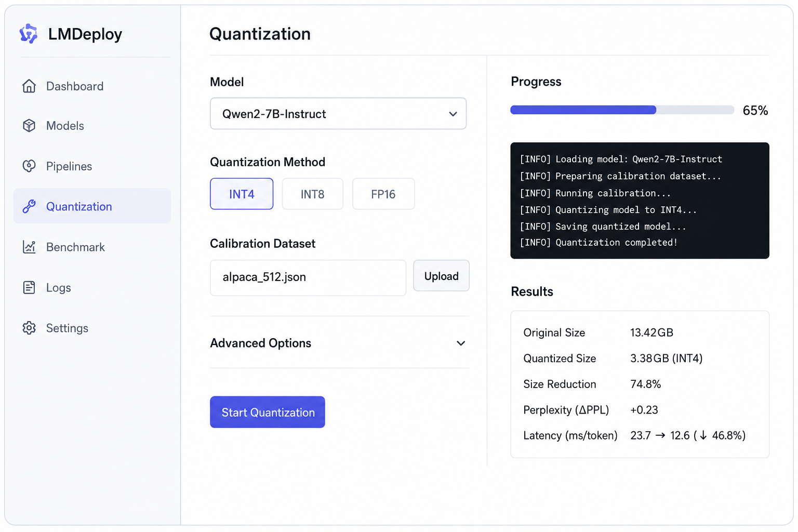This screenshot has height=532, width=798.
Task: Choose INT8 as quantization method
Action: [312, 194]
